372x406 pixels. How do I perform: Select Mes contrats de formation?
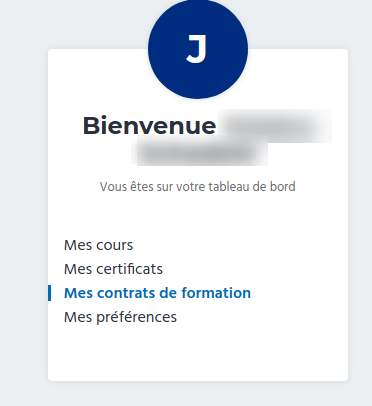[157, 293]
